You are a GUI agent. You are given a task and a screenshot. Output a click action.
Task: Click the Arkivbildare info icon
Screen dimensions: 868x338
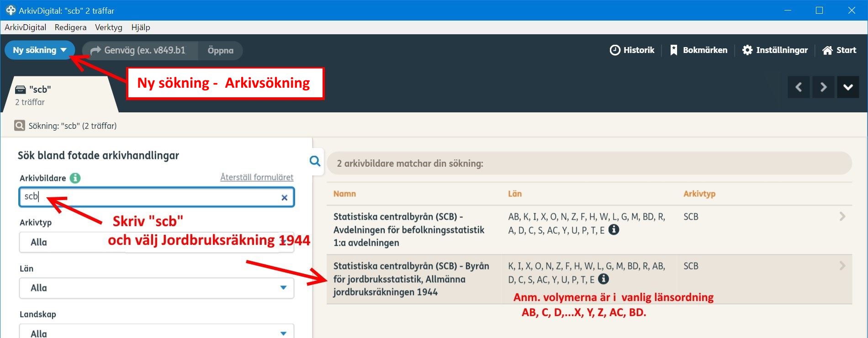pyautogui.click(x=75, y=178)
